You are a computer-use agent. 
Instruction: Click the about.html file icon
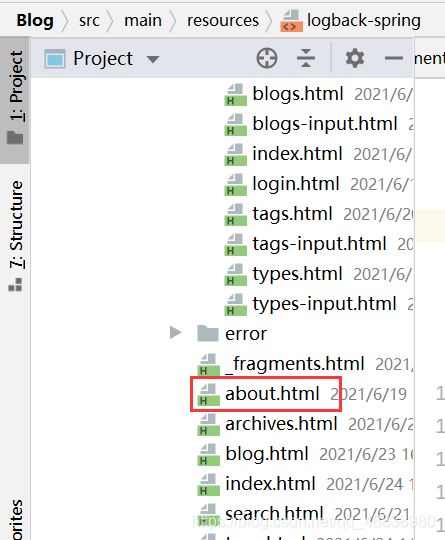coord(208,394)
